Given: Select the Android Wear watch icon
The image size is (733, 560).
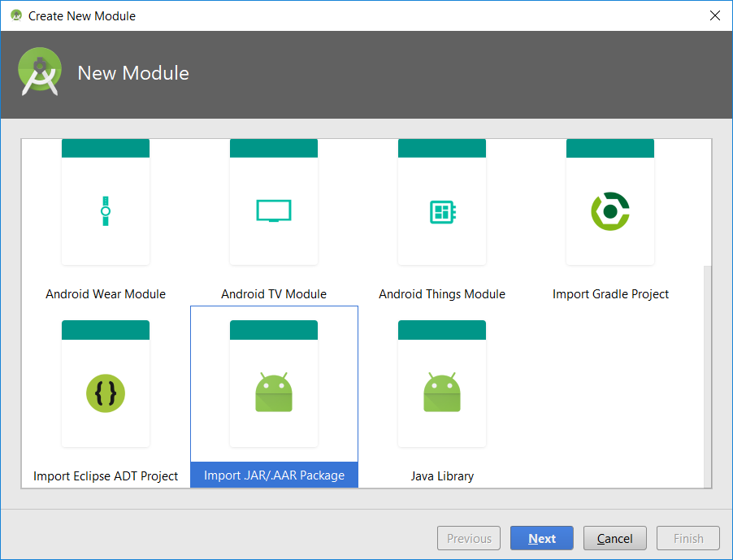Looking at the screenshot, I should click(106, 211).
